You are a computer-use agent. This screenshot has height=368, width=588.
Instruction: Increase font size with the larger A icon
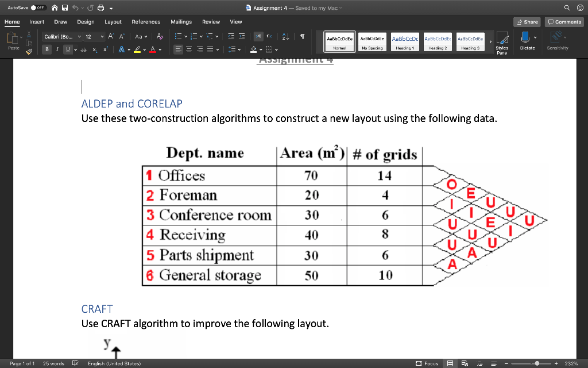pos(111,36)
